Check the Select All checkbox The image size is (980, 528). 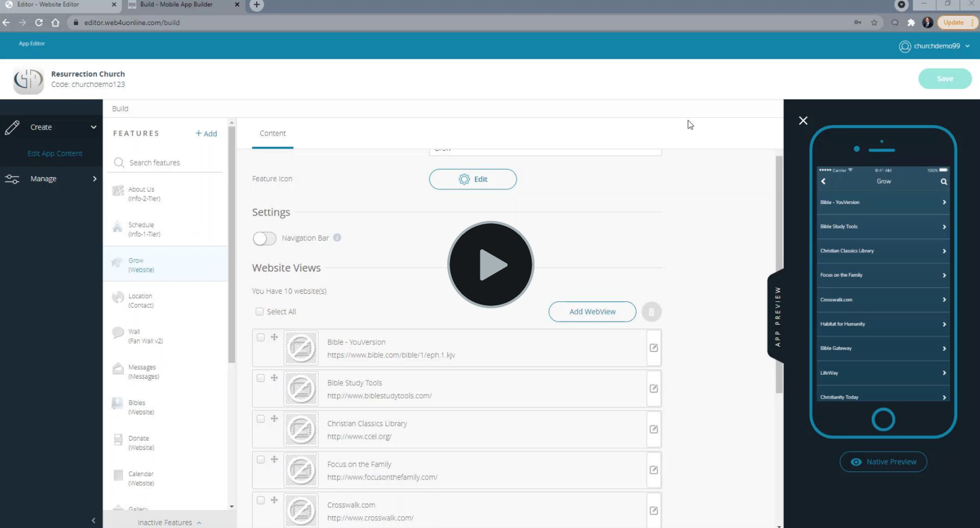(x=260, y=312)
